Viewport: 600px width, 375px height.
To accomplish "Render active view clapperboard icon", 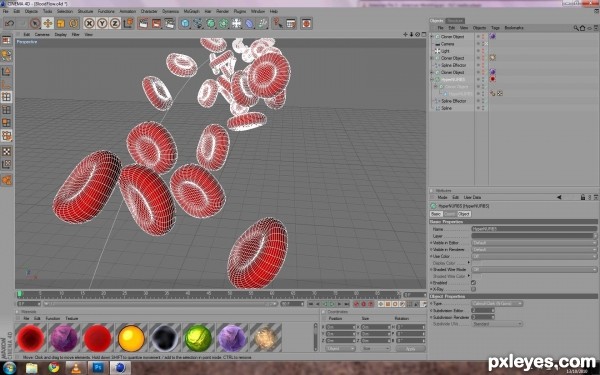I will (x=143, y=24).
